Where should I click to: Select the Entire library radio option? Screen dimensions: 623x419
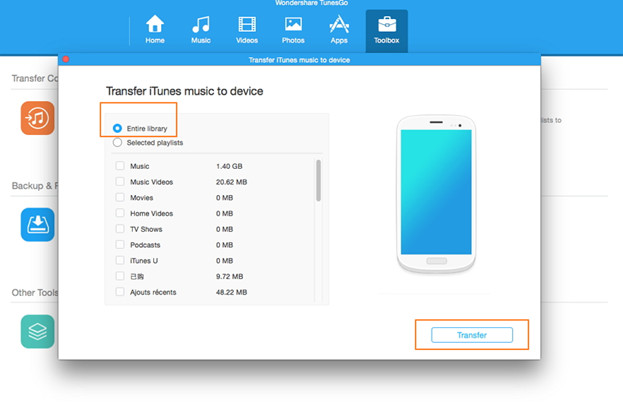point(118,129)
